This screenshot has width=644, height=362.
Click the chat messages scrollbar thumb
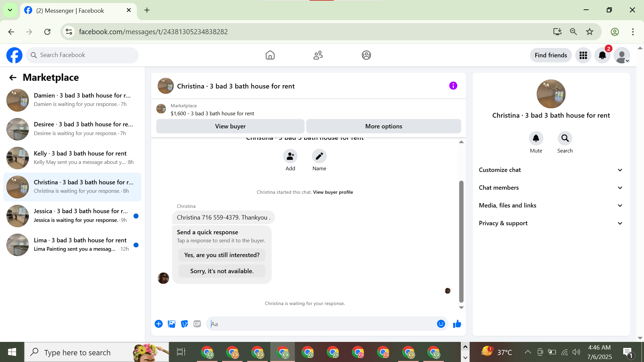[461, 241]
